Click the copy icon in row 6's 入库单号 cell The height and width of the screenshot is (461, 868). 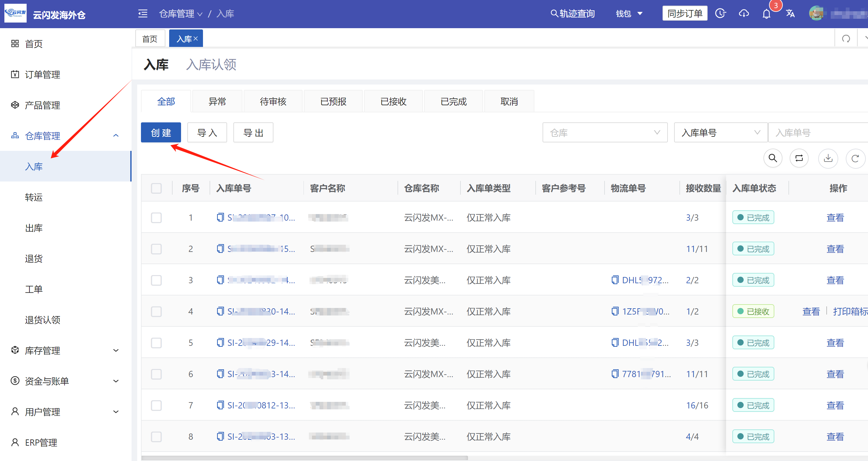click(x=221, y=374)
